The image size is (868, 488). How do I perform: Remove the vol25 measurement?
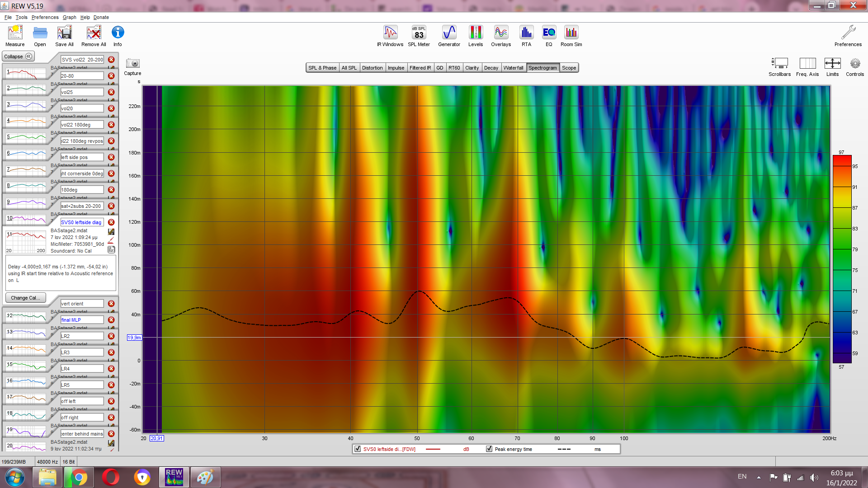[x=111, y=92]
